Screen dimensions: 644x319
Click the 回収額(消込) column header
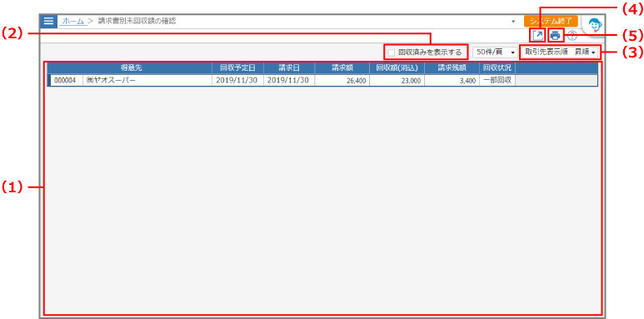click(x=397, y=68)
